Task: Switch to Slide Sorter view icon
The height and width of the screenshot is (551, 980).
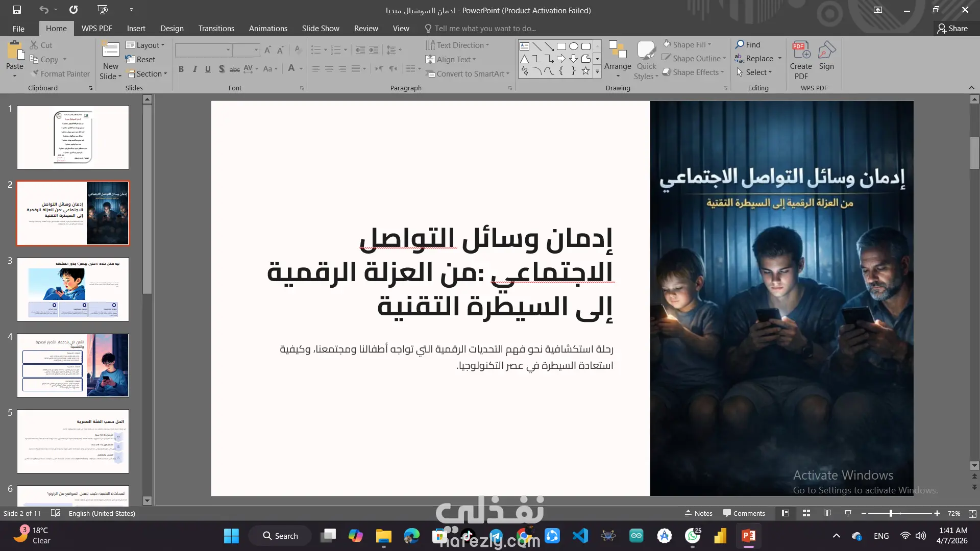Action: [806, 513]
